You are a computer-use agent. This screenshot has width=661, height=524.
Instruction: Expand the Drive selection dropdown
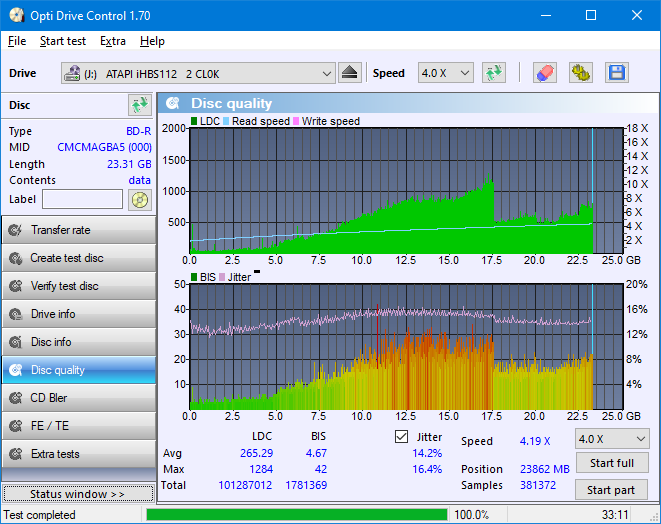[x=327, y=73]
